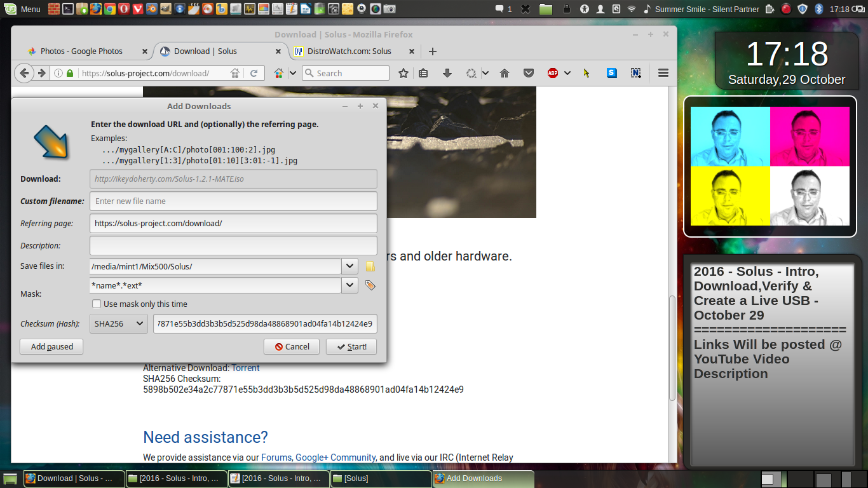Screen dimensions: 868x488
Task: Open the SHA256 hash type dropdown
Action: click(x=119, y=323)
